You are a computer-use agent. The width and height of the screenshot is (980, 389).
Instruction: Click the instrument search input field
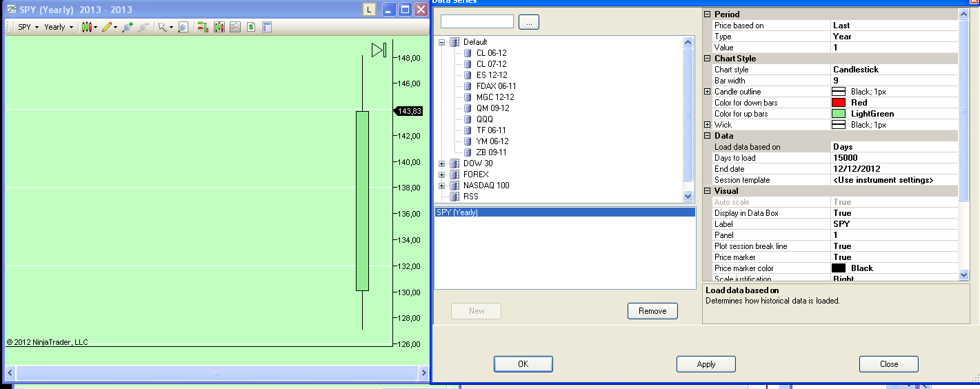click(477, 21)
